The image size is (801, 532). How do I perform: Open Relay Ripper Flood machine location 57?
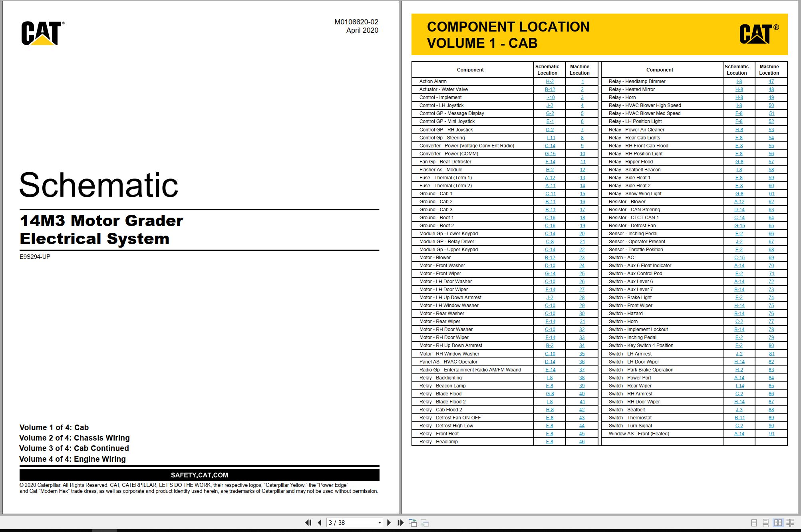[x=771, y=162]
